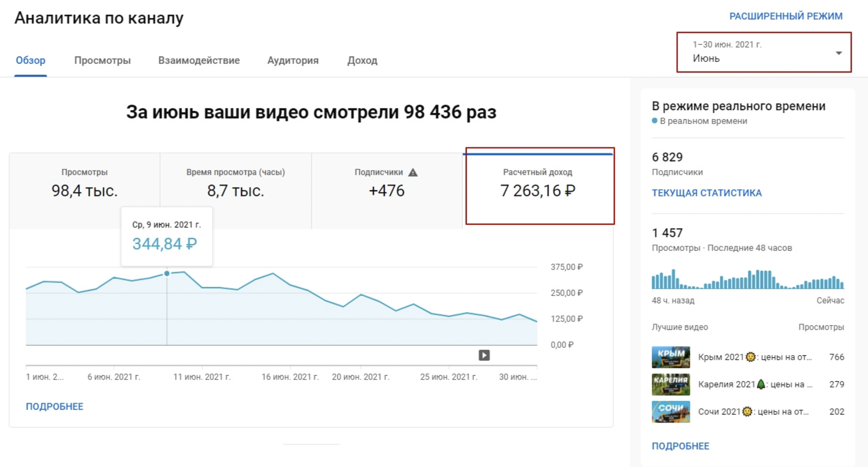Switch to the Взаимодействие tab
Viewport: 868px width, 467px height.
pos(199,60)
